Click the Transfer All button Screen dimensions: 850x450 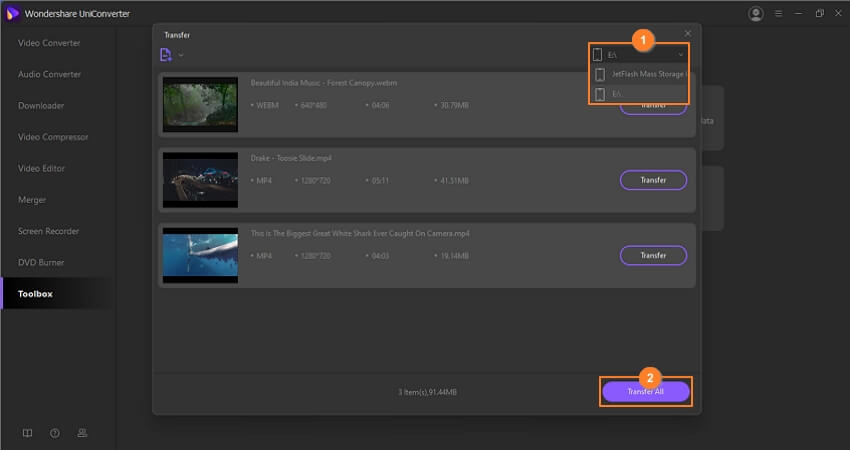pyautogui.click(x=646, y=391)
